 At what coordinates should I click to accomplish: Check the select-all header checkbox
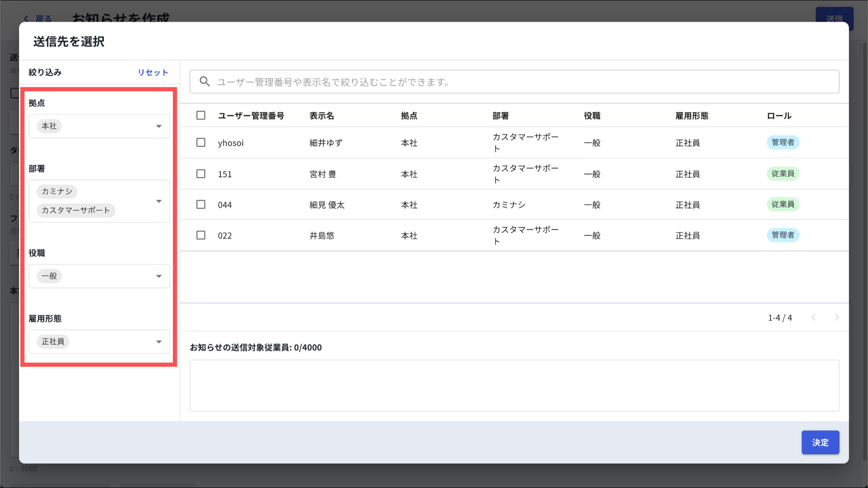click(x=201, y=115)
